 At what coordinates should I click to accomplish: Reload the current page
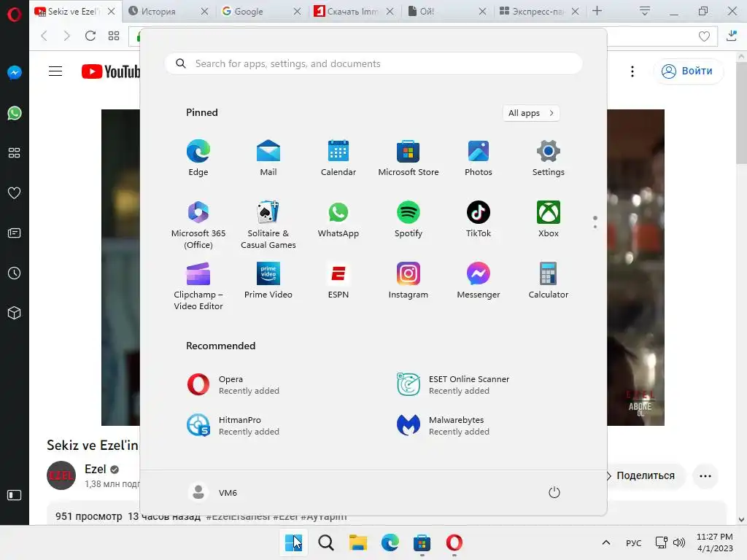tap(90, 36)
